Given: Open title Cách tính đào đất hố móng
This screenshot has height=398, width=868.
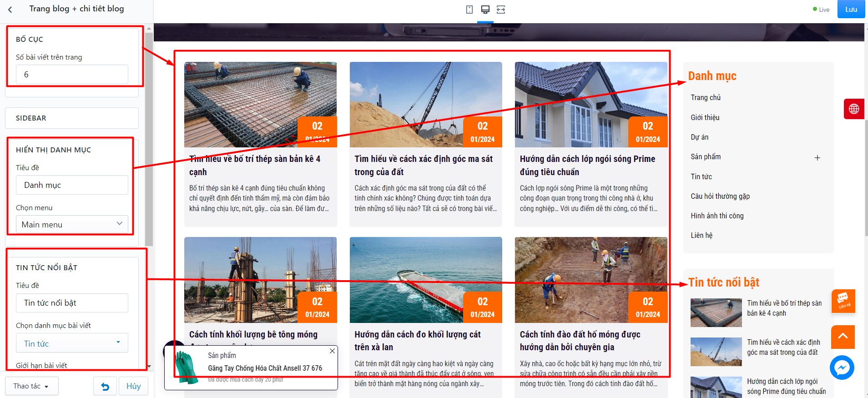Looking at the screenshot, I should click(580, 341).
